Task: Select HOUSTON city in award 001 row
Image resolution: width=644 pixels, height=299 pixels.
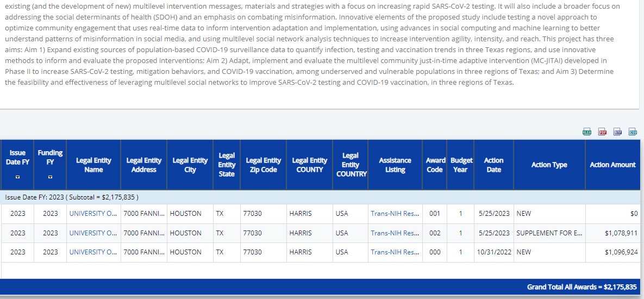Action: [190, 214]
